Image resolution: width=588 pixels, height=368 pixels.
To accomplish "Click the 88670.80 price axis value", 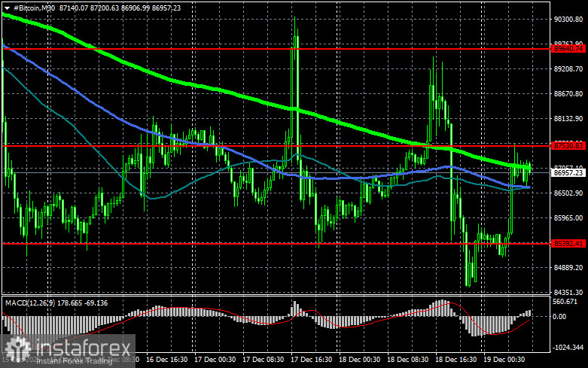I will click(x=568, y=93).
